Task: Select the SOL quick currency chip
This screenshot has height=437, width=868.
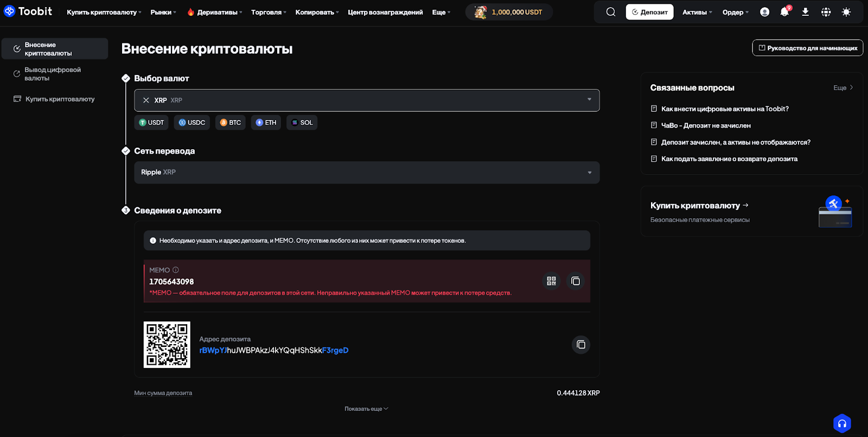Action: click(302, 123)
